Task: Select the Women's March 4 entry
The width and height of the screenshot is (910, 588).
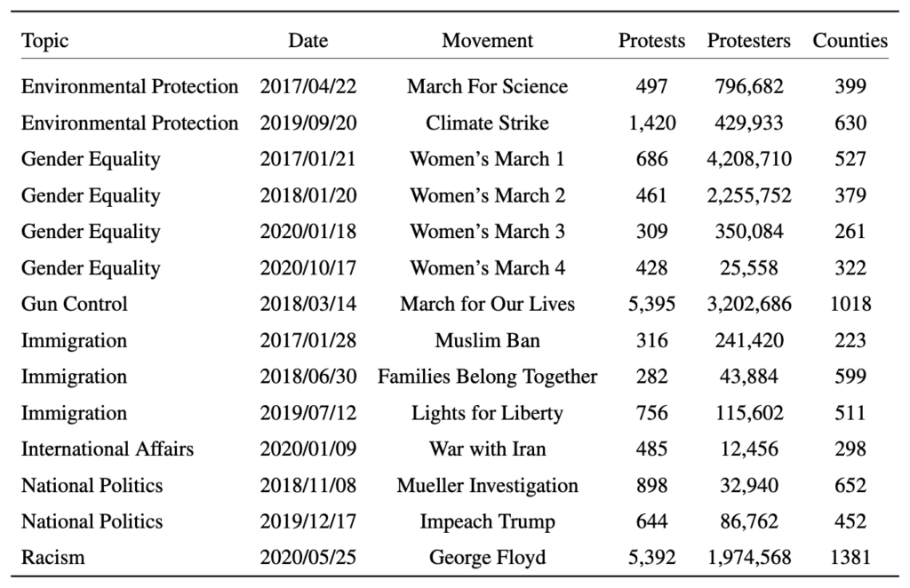Action: tap(487, 267)
